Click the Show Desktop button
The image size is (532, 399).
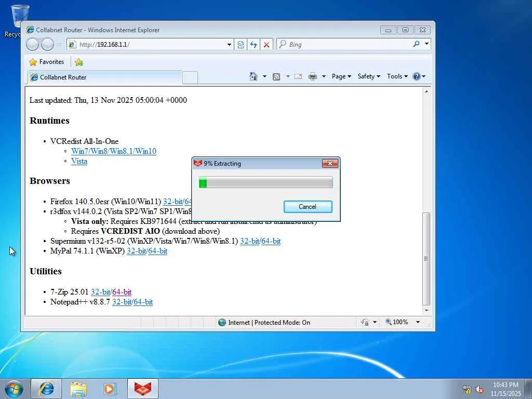529,389
